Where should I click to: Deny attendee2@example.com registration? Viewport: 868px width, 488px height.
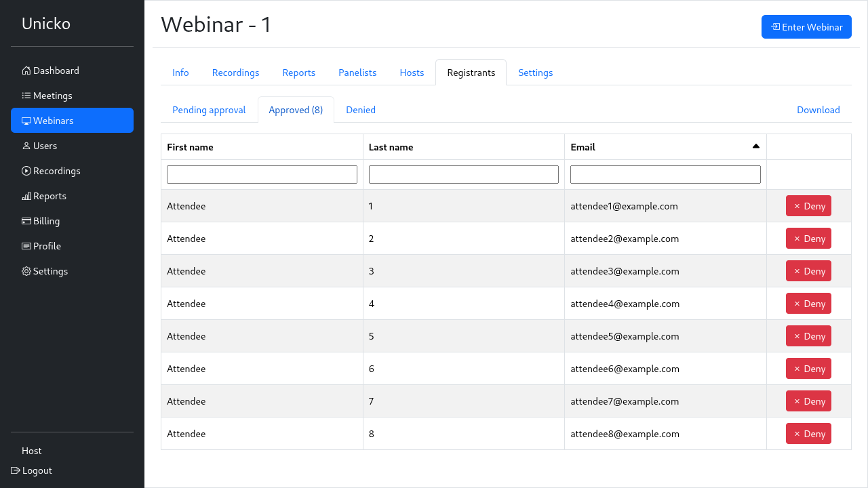pyautogui.click(x=808, y=239)
